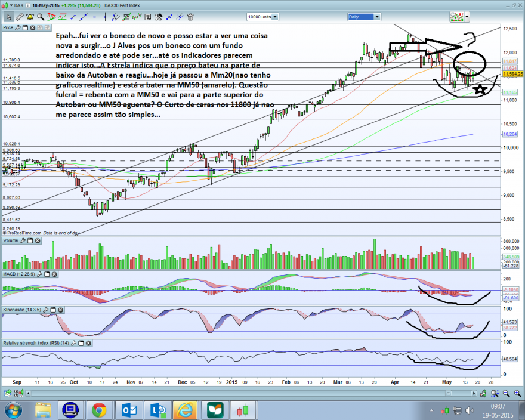Select the short segment line tool
525x420 pixels.
[73, 17]
